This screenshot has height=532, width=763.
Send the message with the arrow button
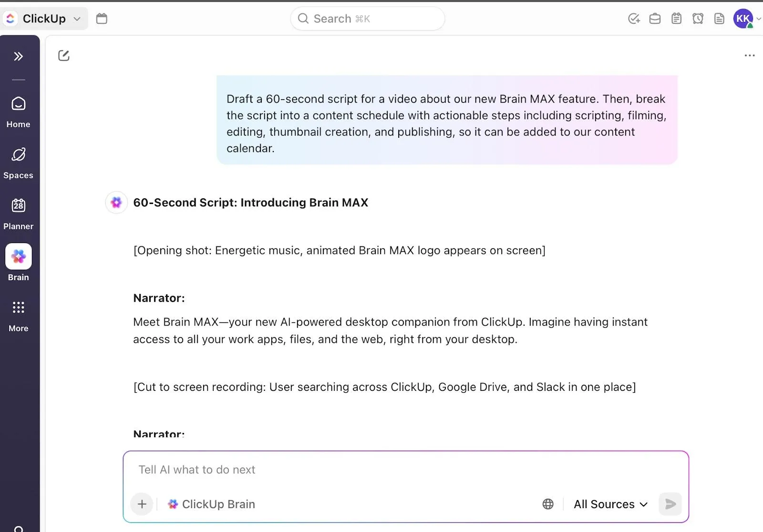[x=670, y=504]
